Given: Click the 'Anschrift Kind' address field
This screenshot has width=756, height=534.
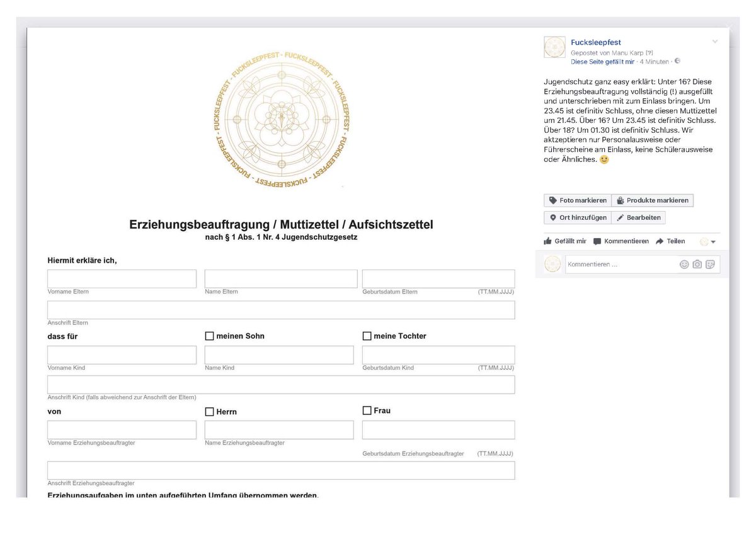Looking at the screenshot, I should point(281,385).
